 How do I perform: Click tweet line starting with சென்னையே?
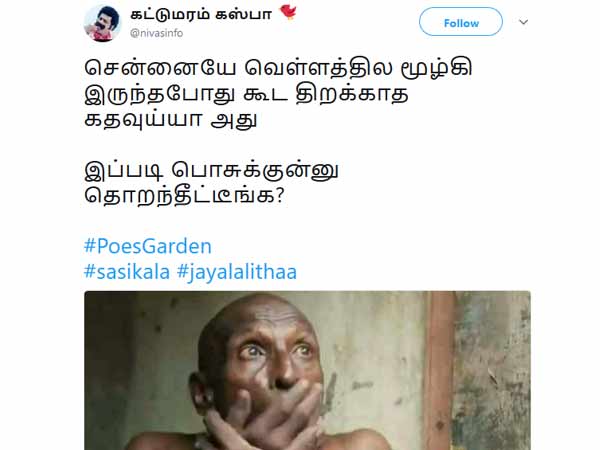click(278, 69)
